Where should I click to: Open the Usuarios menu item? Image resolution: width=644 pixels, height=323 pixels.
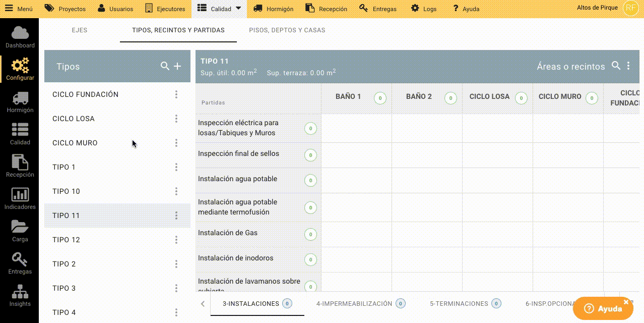point(115,9)
